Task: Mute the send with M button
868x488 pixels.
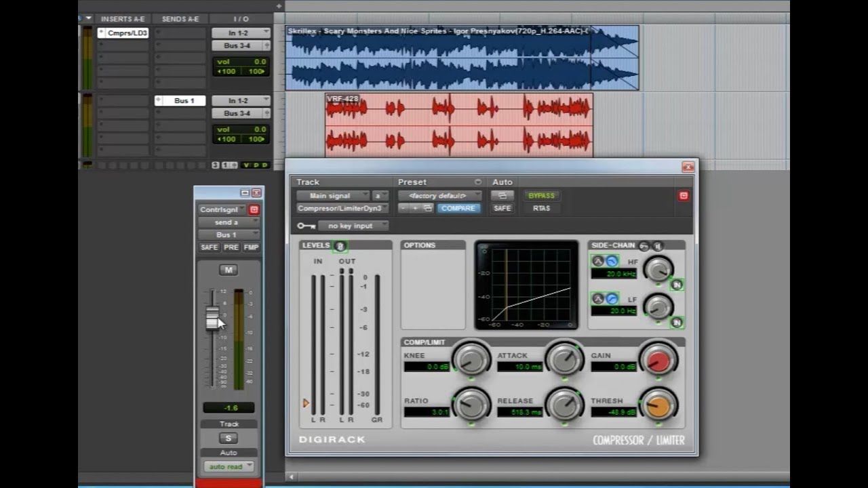Action: coord(229,270)
